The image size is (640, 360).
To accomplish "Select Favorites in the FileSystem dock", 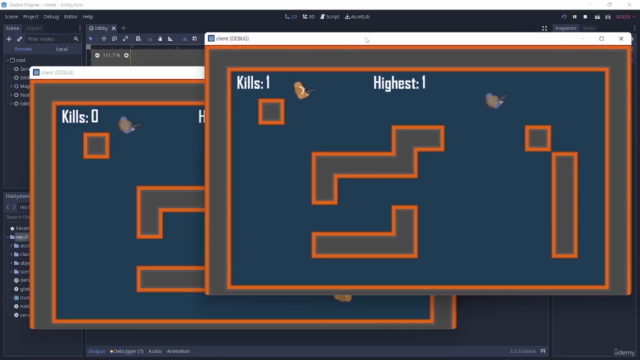I will [19, 228].
